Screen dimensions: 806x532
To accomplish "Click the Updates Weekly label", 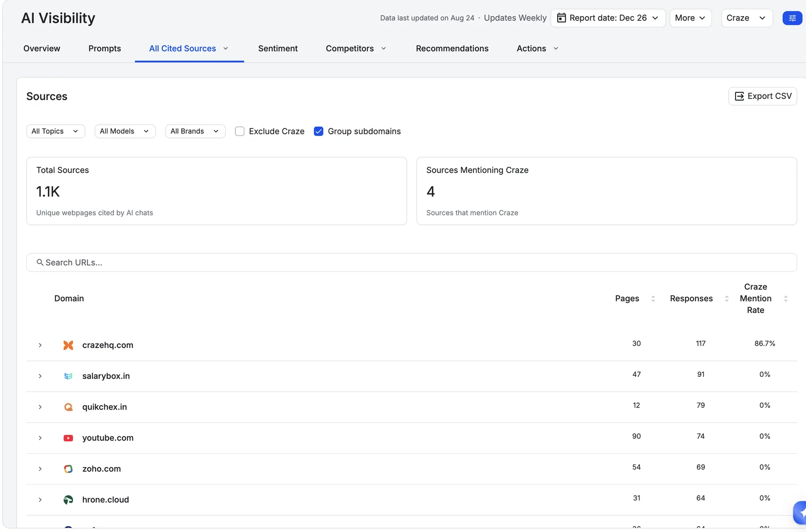I will click(x=515, y=18).
